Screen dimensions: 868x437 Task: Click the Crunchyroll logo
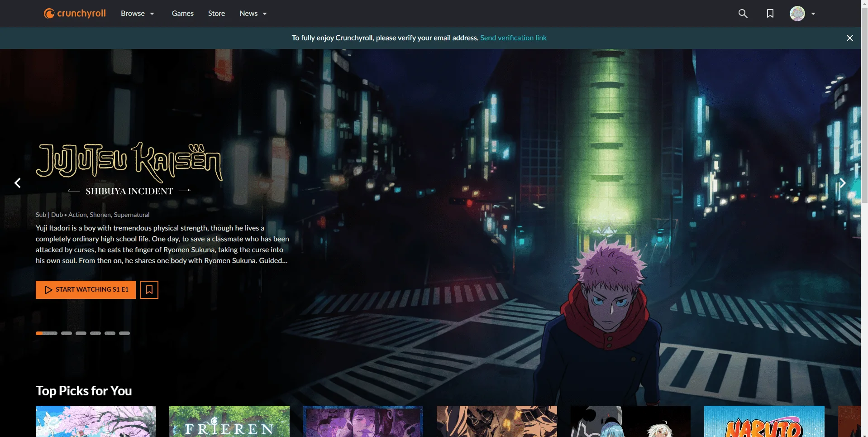pyautogui.click(x=75, y=14)
